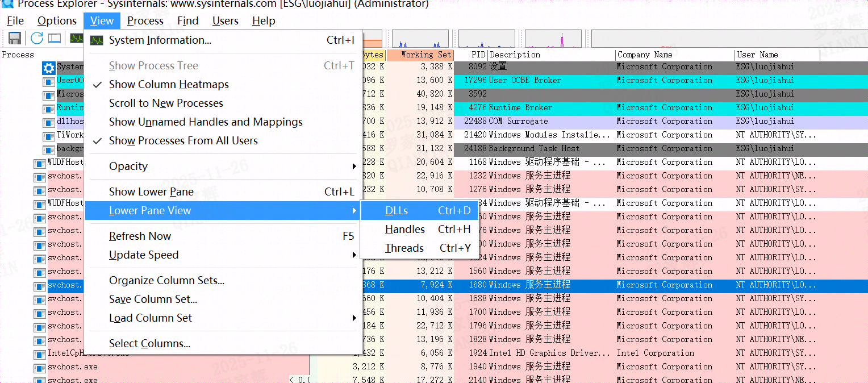
Task: Click the Intel Corporation company cell
Action: [x=656, y=353]
